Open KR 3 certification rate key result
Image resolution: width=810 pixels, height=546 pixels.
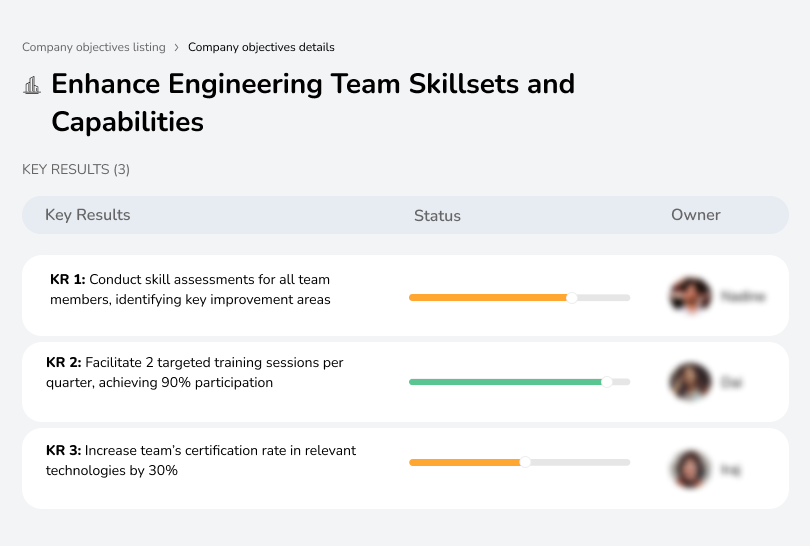click(200, 460)
